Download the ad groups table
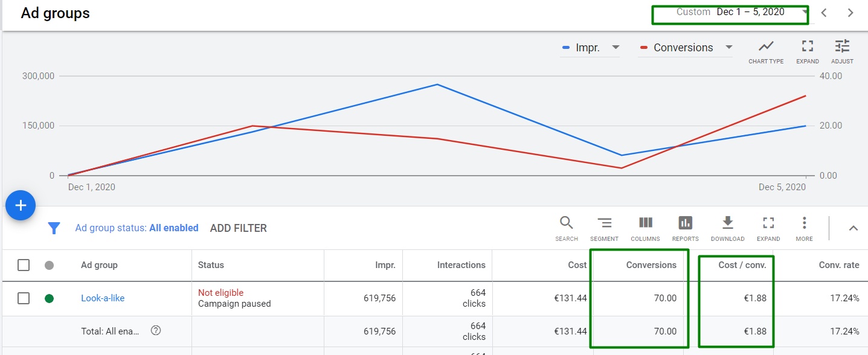The width and height of the screenshot is (868, 355). [x=727, y=223]
